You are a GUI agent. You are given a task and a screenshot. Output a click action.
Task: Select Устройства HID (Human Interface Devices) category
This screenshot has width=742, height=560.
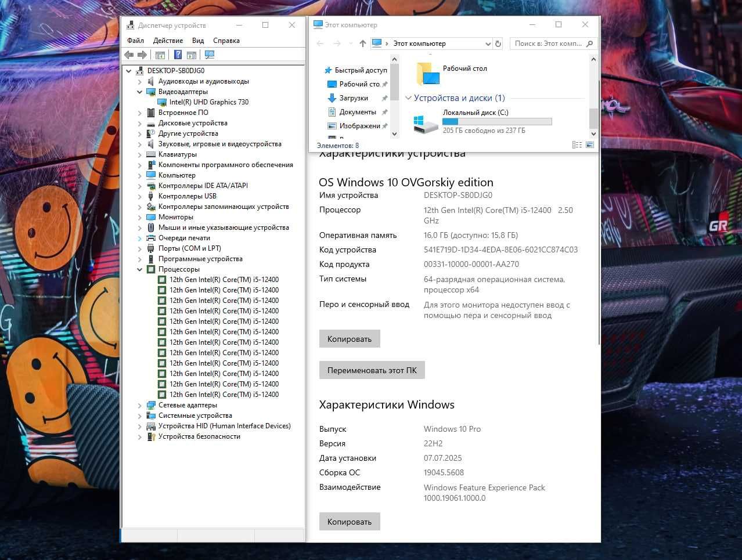tap(225, 426)
